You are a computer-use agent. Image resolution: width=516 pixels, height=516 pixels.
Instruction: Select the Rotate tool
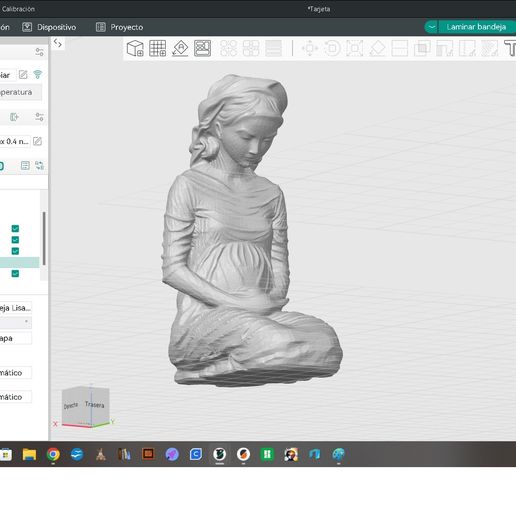click(332, 48)
